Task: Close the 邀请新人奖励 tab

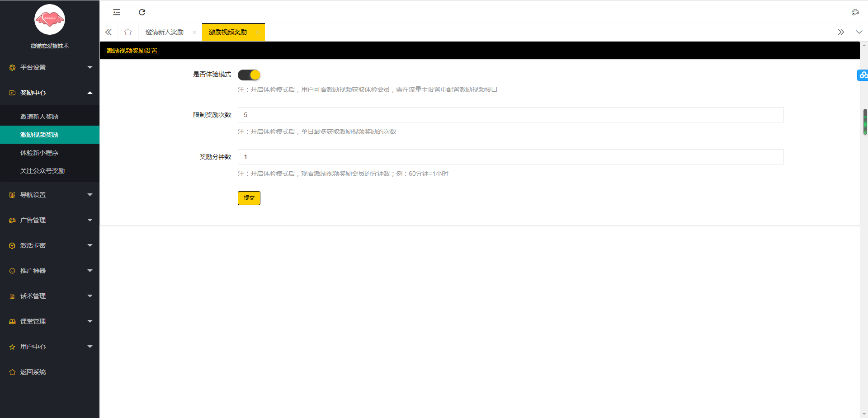Action: 194,32
